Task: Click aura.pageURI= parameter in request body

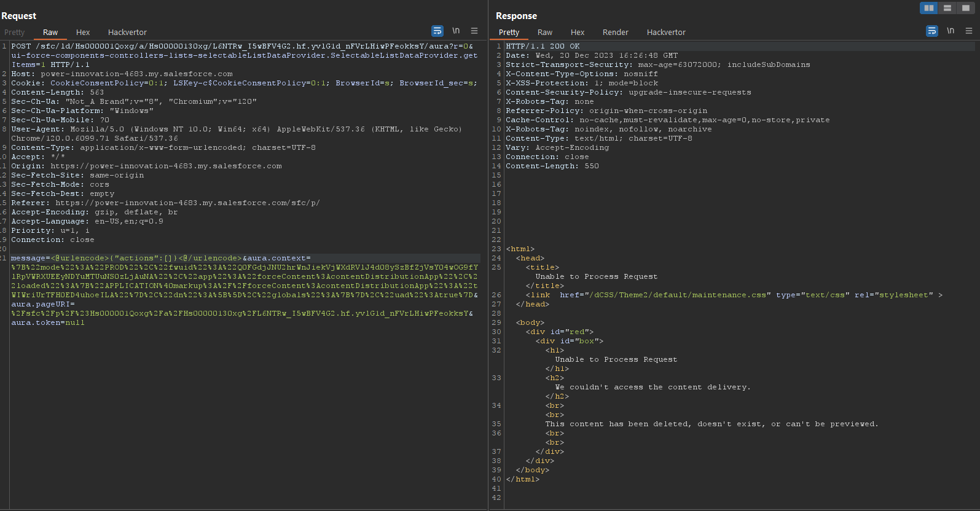Action: click(x=43, y=304)
